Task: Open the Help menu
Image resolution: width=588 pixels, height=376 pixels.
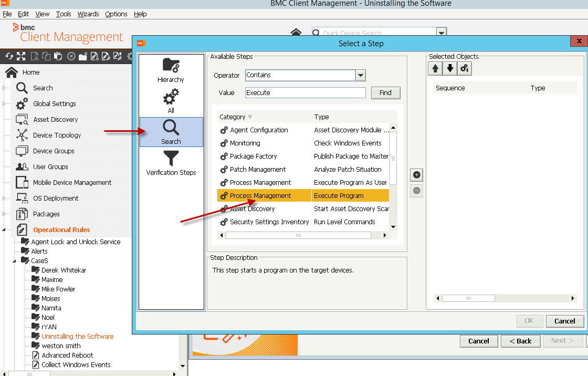Action: (140, 14)
